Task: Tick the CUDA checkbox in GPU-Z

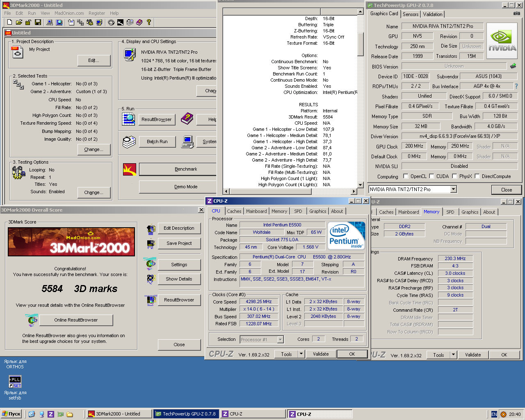Action: [431, 176]
